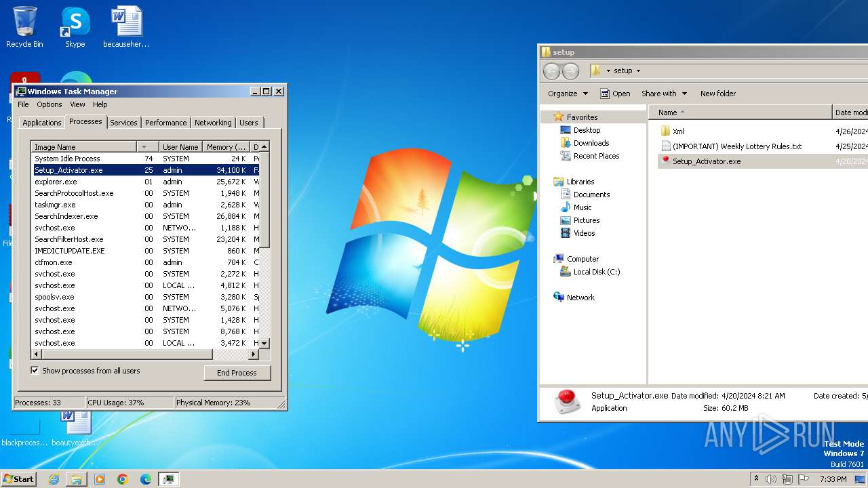Switch to the Performance tab
868x488 pixels.
pyautogui.click(x=165, y=123)
